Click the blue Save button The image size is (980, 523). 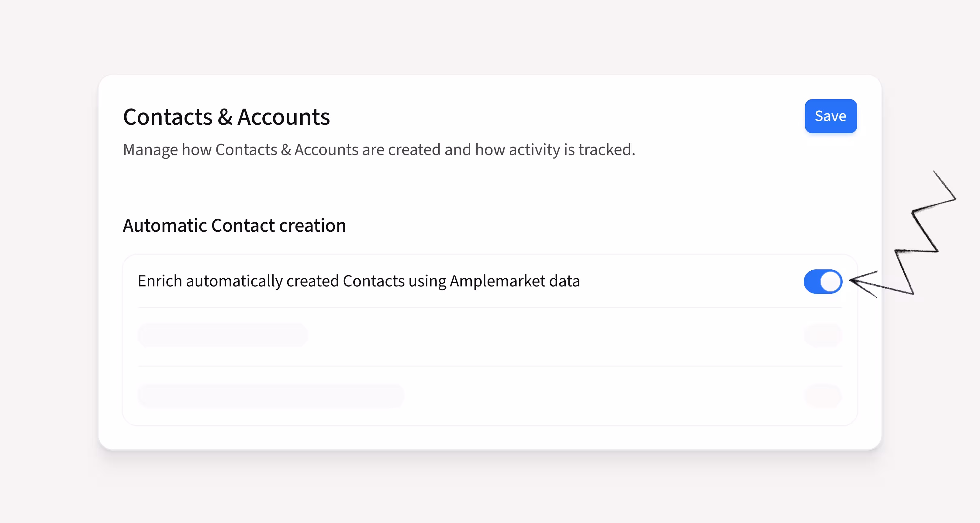pyautogui.click(x=830, y=116)
